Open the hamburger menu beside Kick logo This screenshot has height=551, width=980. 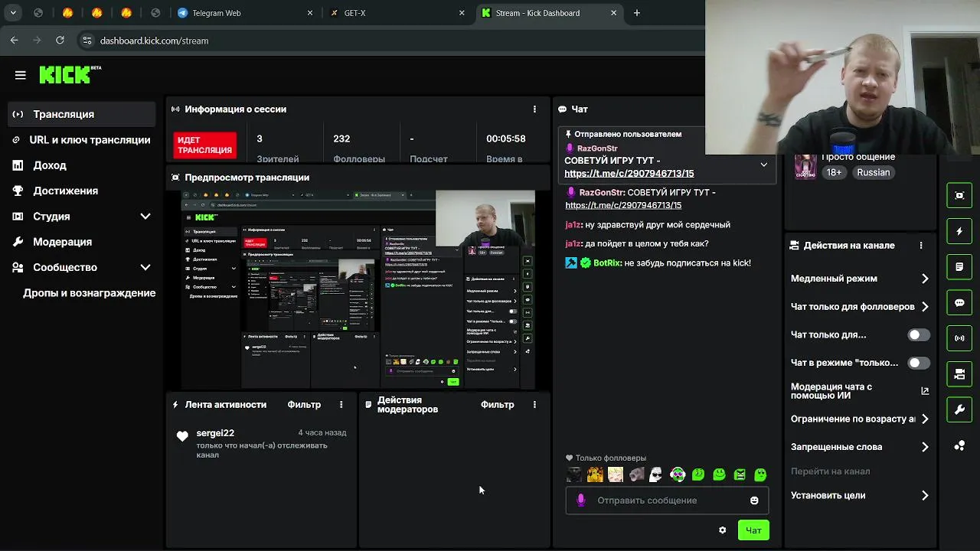[x=21, y=75]
